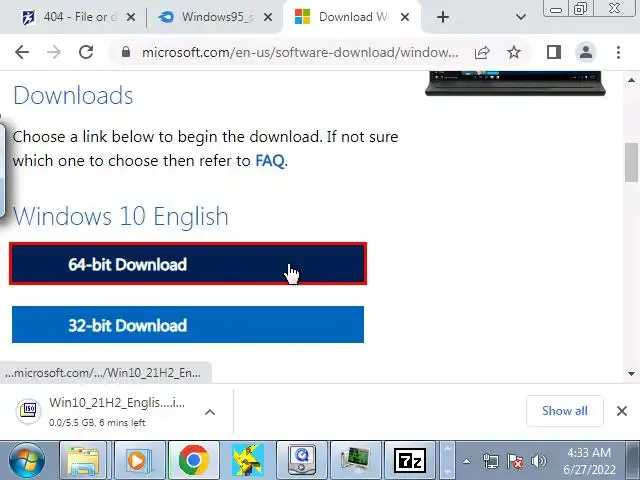Open Chrome from the taskbar
The height and width of the screenshot is (480, 640).
coord(194,460)
